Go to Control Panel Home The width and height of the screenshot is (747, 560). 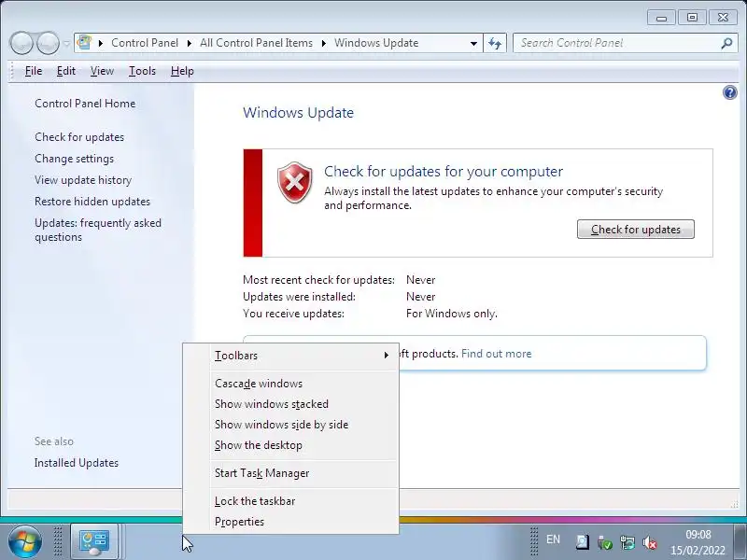[x=85, y=104]
